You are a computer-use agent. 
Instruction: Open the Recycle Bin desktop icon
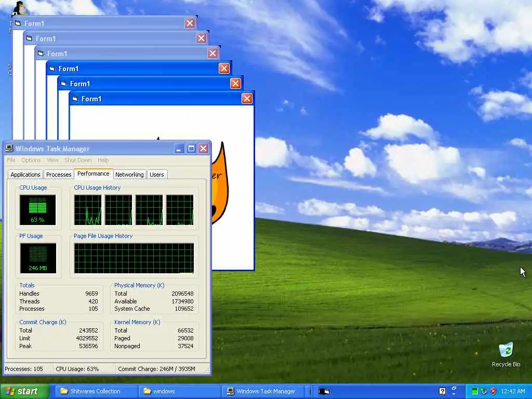point(506,354)
